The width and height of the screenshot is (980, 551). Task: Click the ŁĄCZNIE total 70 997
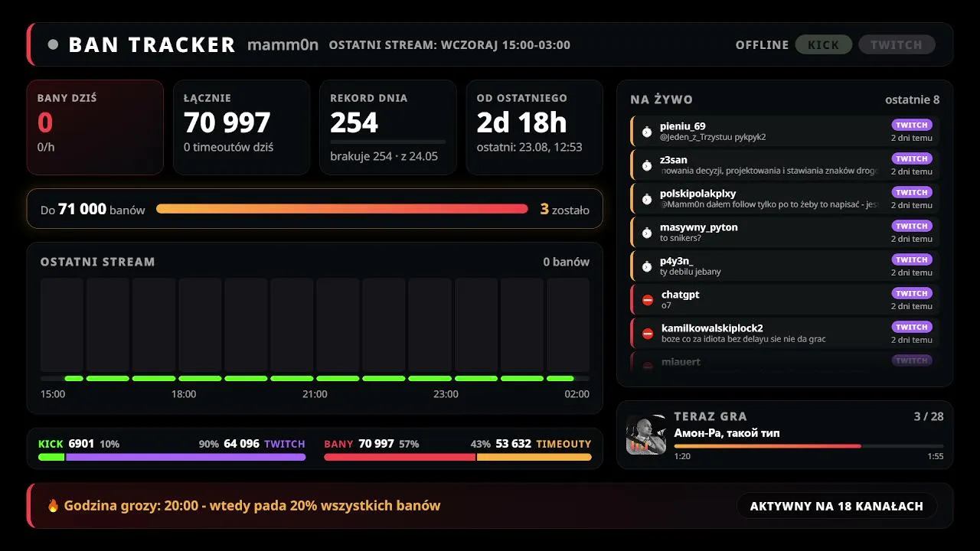tap(227, 122)
